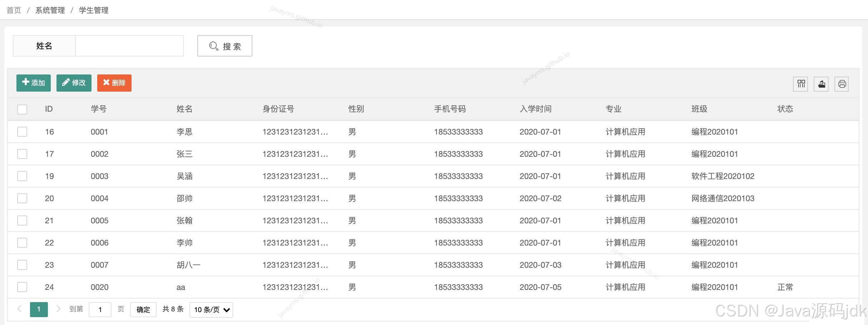The width and height of the screenshot is (868, 325).
Task: Click the 身份证号 column header
Action: pos(278,109)
